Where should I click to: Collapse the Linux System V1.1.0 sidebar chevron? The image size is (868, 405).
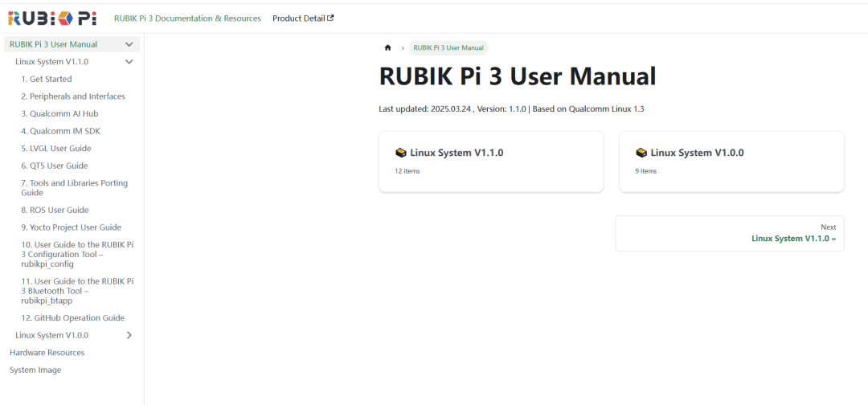pos(129,62)
